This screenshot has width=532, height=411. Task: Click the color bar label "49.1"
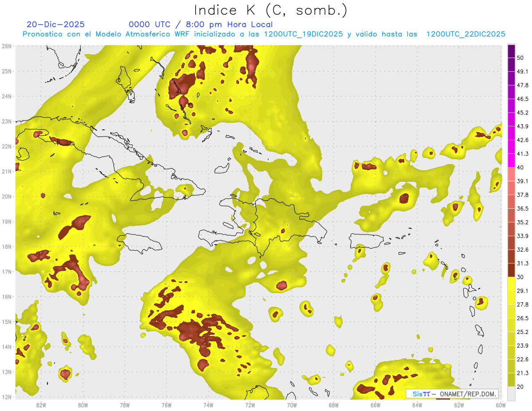pos(523,72)
